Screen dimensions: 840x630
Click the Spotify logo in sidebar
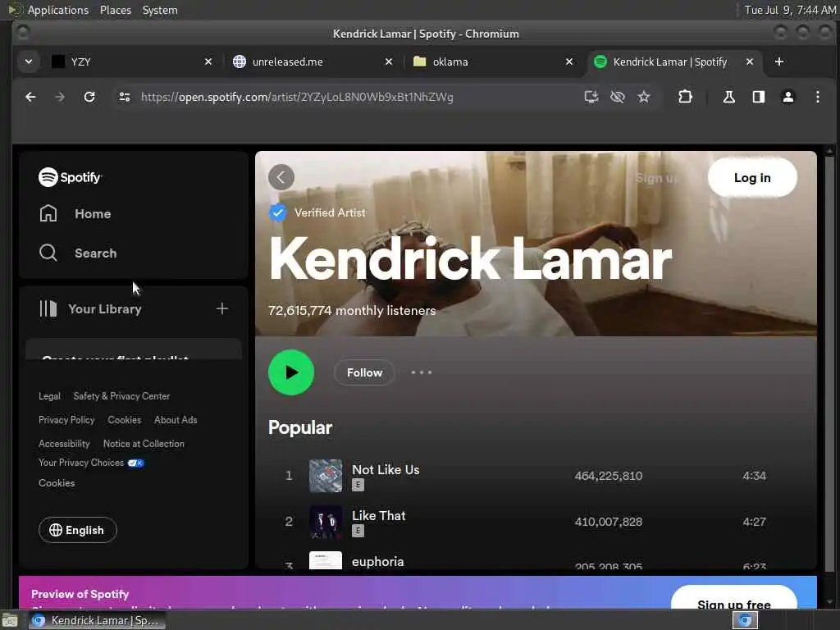[x=70, y=177]
